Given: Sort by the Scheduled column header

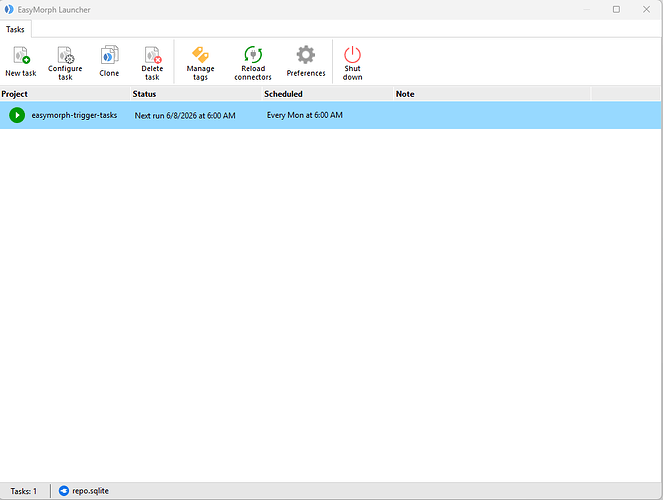Looking at the screenshot, I should click(328, 94).
